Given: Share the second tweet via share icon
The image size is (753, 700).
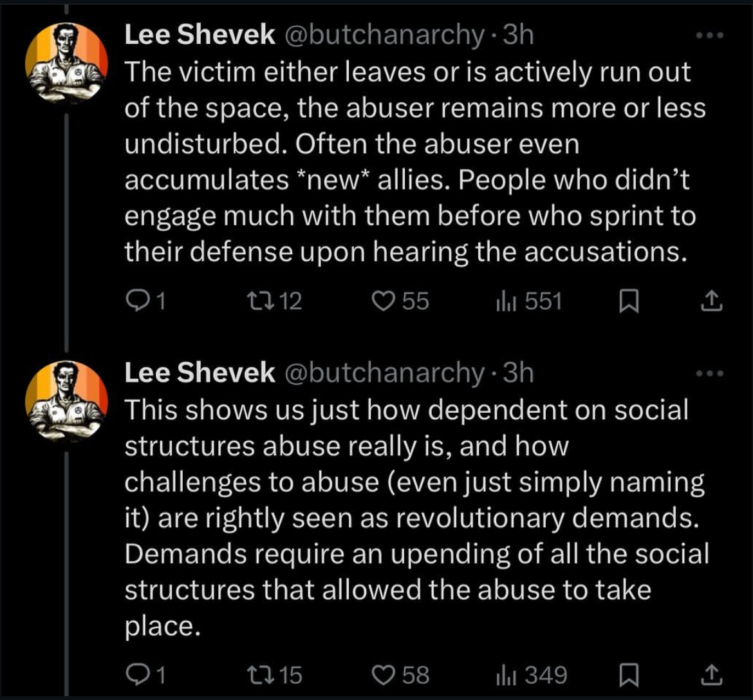Looking at the screenshot, I should (x=711, y=674).
